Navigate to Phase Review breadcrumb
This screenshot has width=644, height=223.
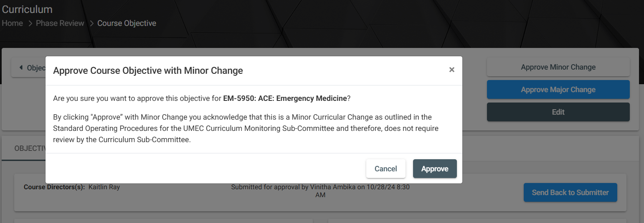tap(60, 23)
